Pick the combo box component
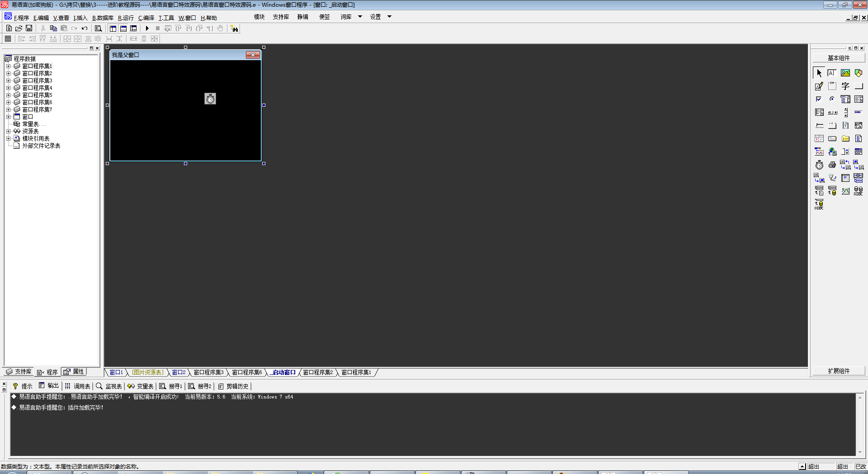This screenshot has height=474, width=868. point(845,99)
